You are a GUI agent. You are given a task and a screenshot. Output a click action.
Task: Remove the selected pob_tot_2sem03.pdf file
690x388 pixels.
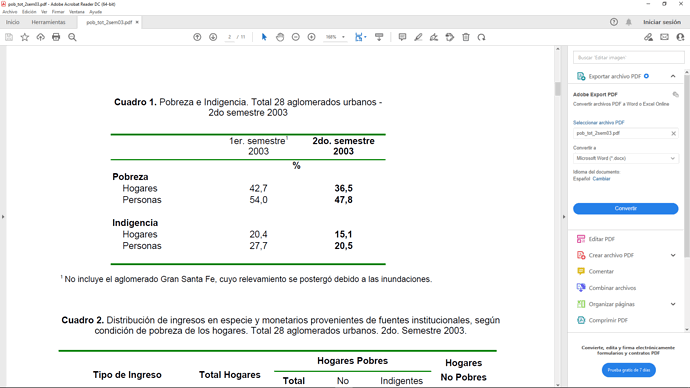point(673,133)
